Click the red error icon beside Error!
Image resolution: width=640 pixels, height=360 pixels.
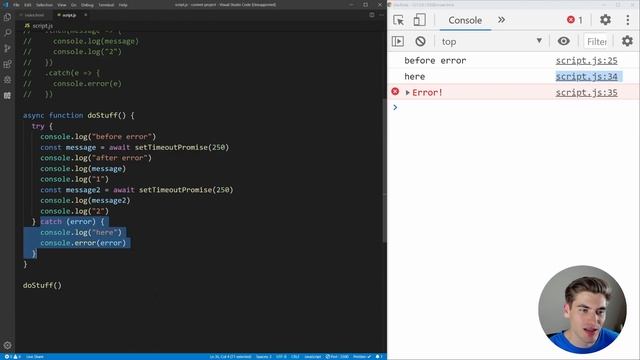pyautogui.click(x=395, y=91)
